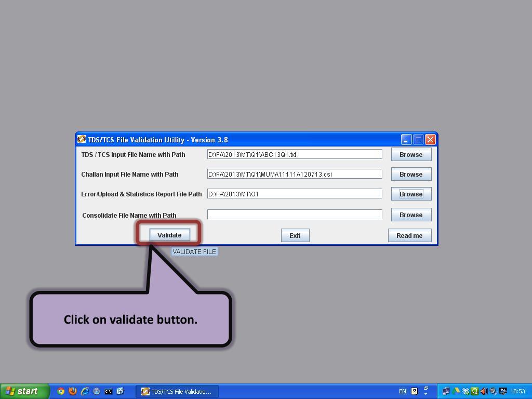Open the network connections tray icon

(x=446, y=391)
